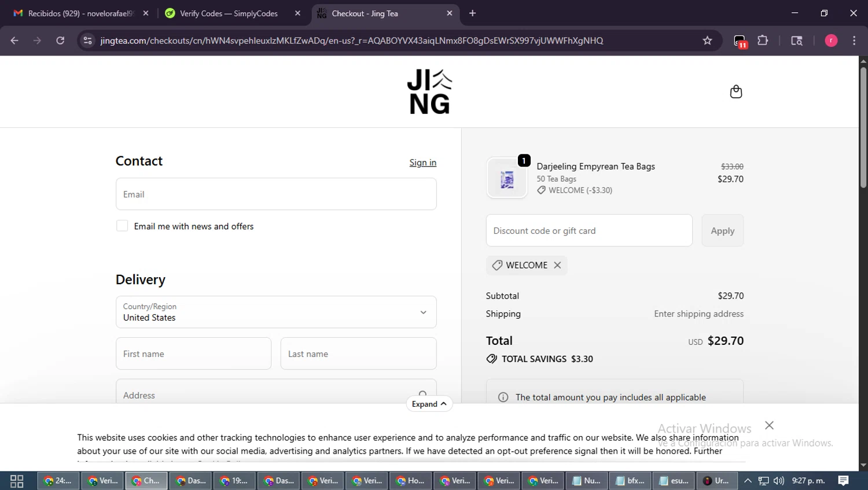This screenshot has height=490, width=868.
Task: Open the '24:...' Chrome taskbar window
Action: tap(58, 481)
